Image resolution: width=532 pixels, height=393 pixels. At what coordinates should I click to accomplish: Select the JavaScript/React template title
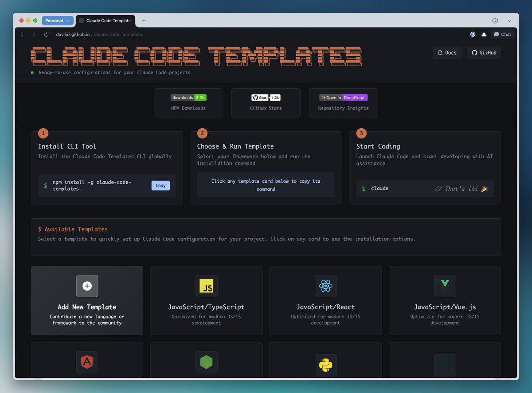point(325,307)
